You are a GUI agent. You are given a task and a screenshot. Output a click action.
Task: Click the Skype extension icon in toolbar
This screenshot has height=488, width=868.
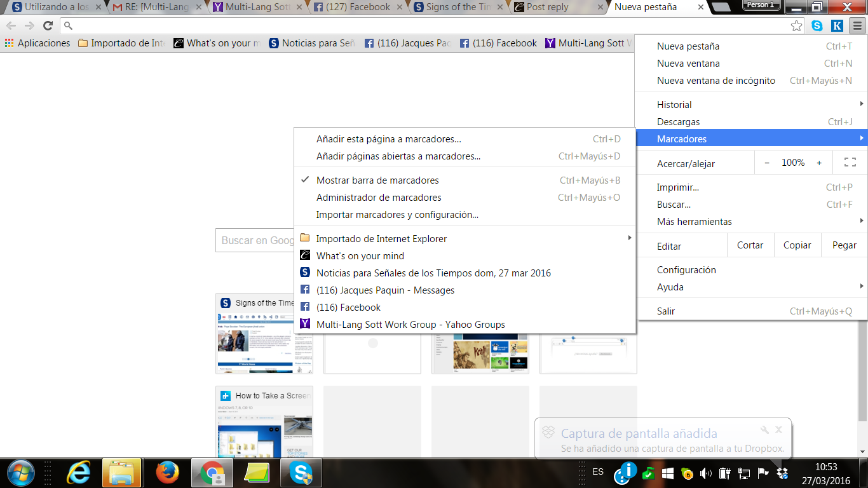[817, 26]
